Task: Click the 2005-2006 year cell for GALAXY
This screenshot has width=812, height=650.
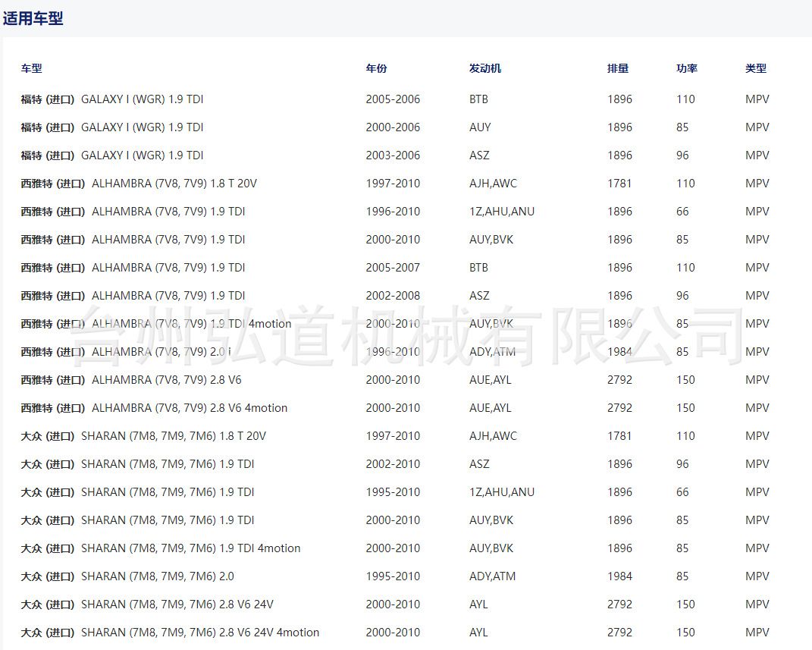Action: tap(392, 99)
